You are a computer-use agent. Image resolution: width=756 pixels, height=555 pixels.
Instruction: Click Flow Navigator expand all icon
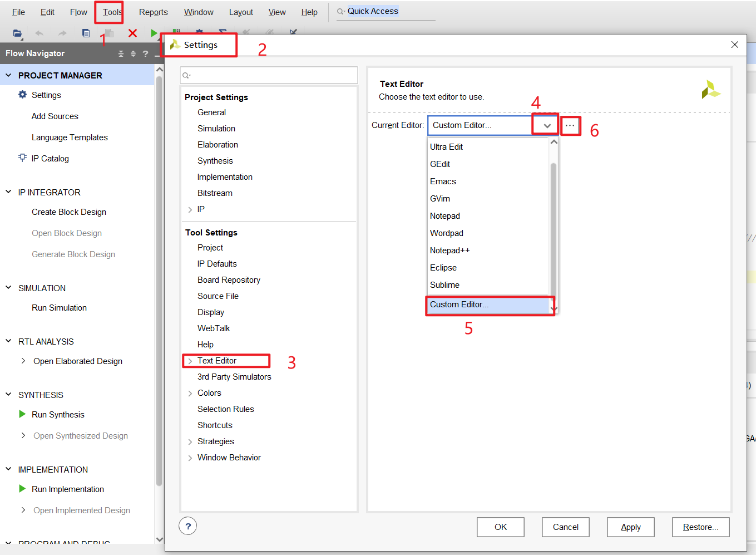point(133,53)
